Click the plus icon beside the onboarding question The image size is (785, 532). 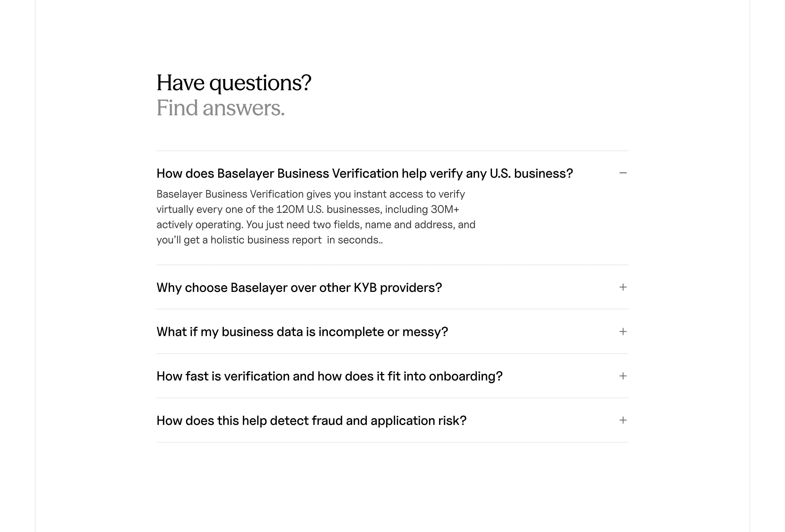click(623, 376)
